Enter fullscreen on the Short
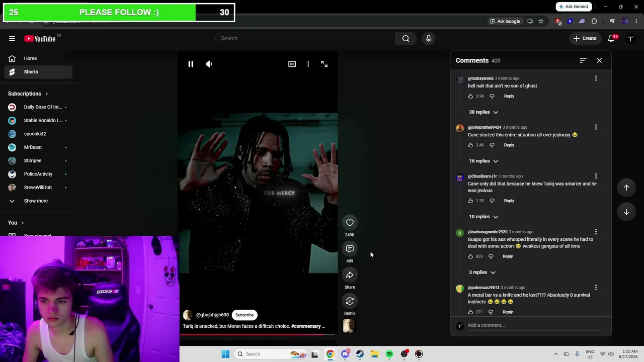 [x=324, y=64]
